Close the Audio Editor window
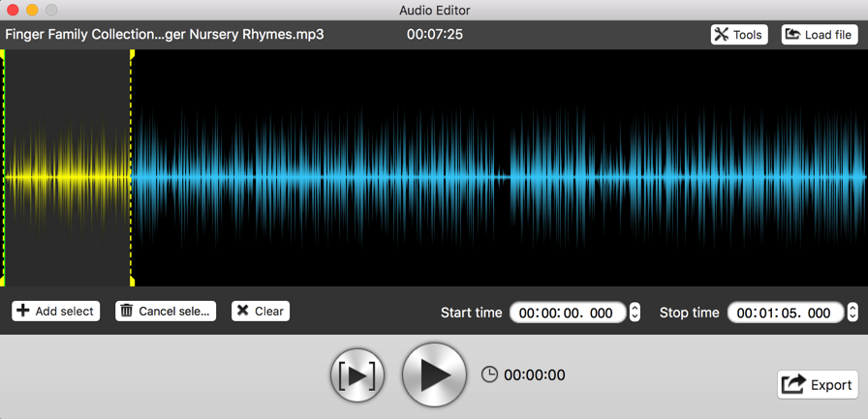Screen dimensions: 868x419 tap(13, 10)
